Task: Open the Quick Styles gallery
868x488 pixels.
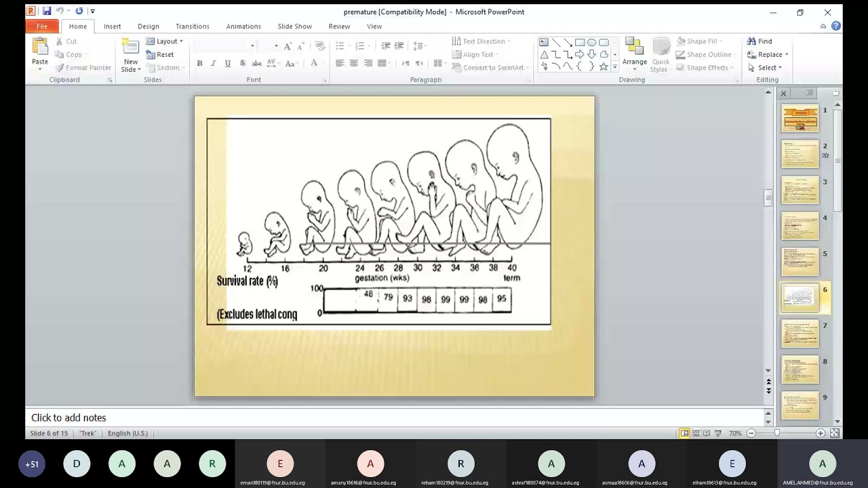Action: (659, 55)
